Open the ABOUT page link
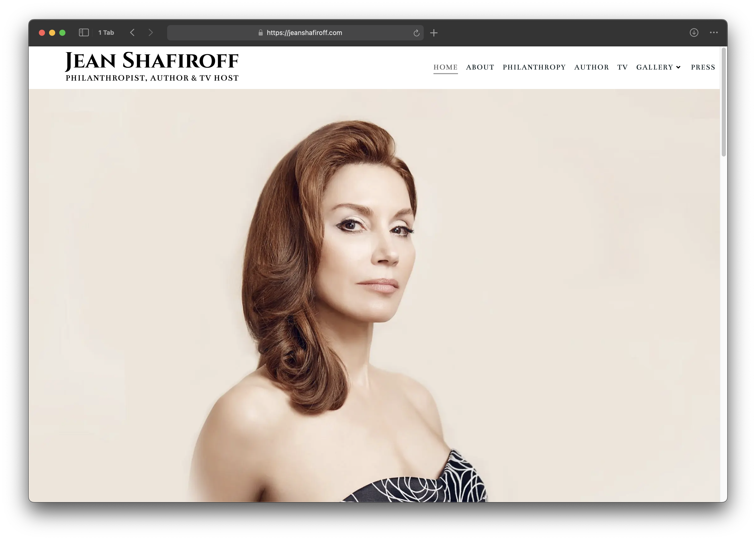 tap(480, 67)
